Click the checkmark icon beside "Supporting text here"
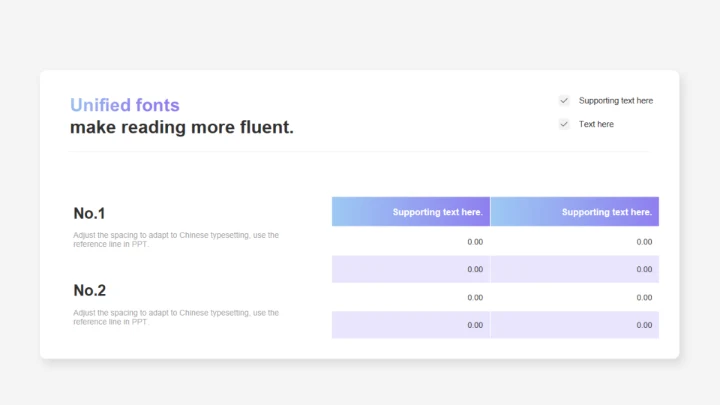 pyautogui.click(x=564, y=101)
